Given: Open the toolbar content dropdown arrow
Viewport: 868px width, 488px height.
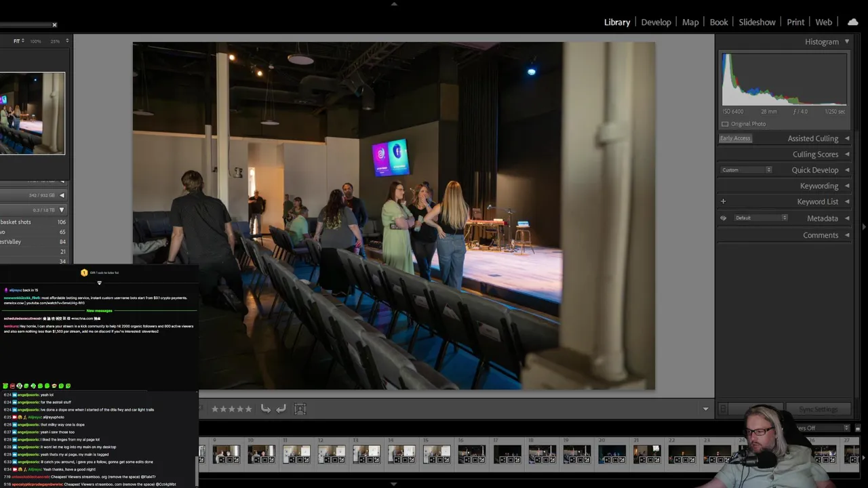Looking at the screenshot, I should [x=705, y=409].
